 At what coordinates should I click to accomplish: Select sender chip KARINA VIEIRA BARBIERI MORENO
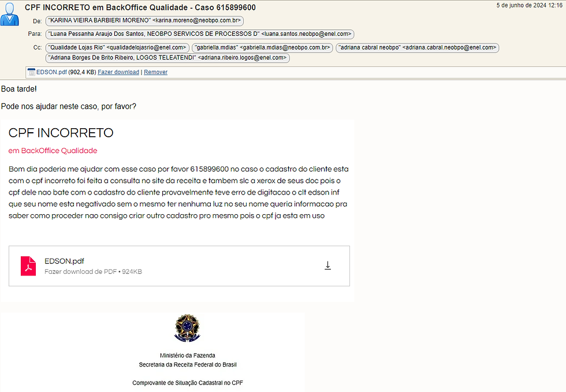tap(145, 21)
